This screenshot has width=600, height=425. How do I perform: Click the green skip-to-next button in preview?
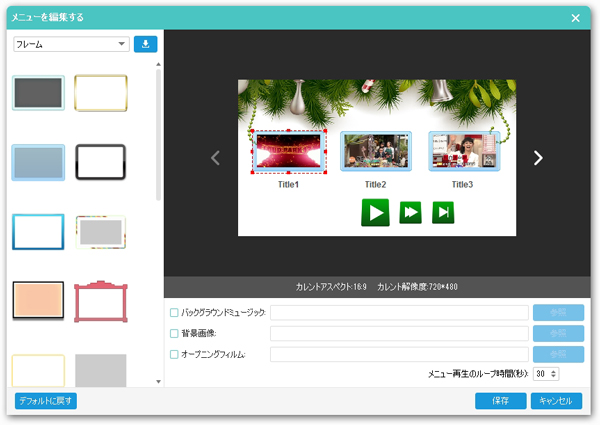coord(442,212)
